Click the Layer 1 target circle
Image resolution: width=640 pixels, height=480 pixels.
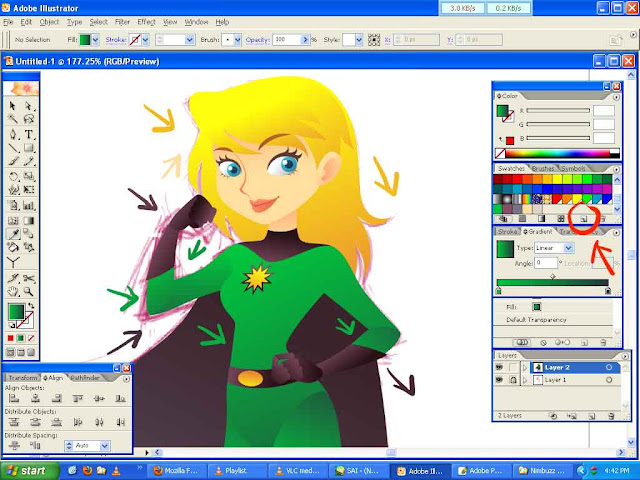point(609,380)
